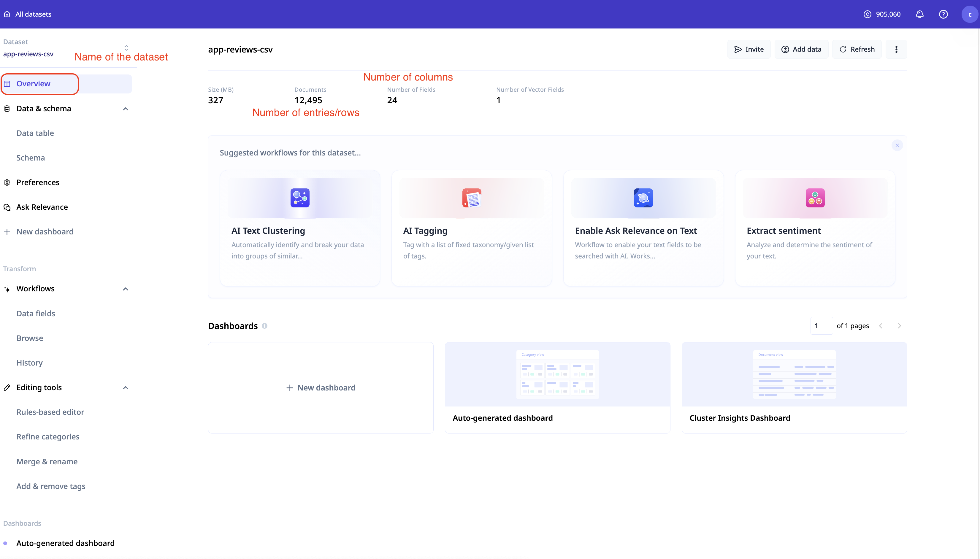Image resolution: width=980 pixels, height=559 pixels.
Task: Open the Cluster Insights Dashboard thumbnail
Action: click(x=794, y=374)
